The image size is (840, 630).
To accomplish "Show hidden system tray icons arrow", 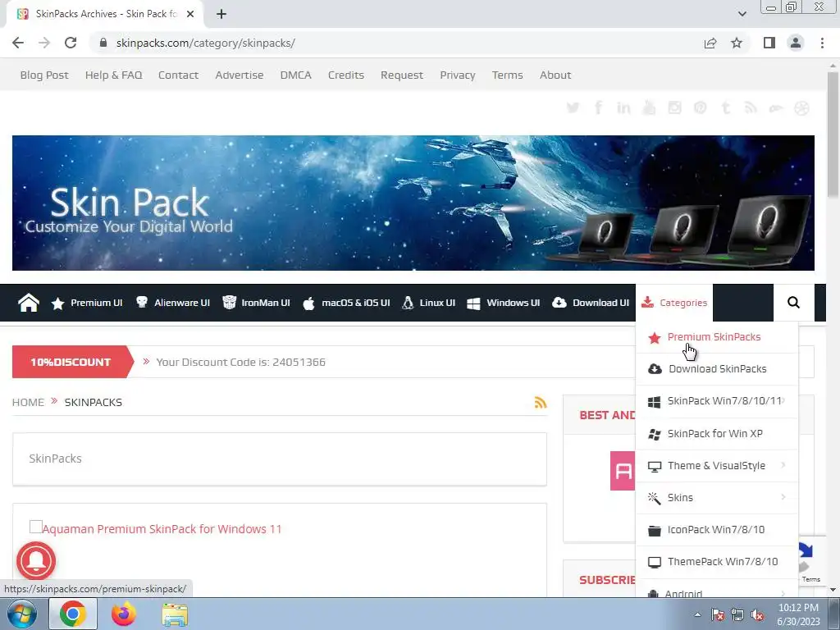I will click(x=697, y=614).
